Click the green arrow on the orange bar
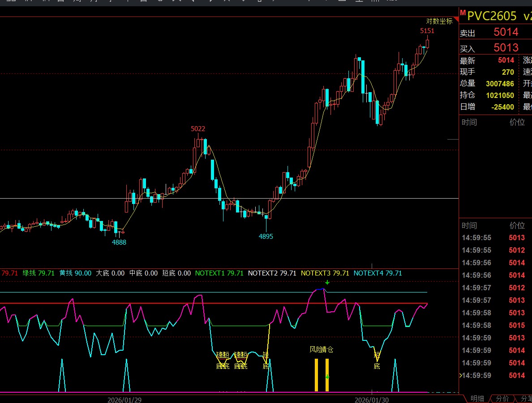Image resolution: width=532 pixels, height=403 pixels. pos(327,377)
